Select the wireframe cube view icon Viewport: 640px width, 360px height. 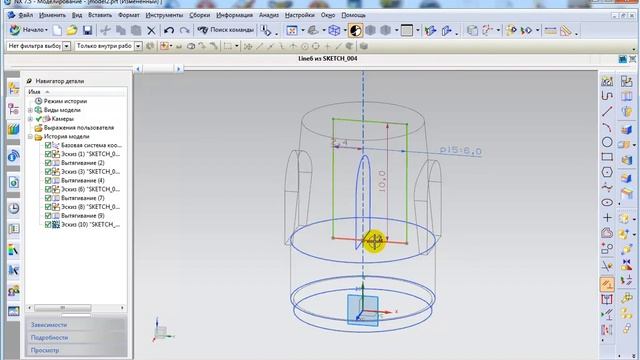tap(334, 30)
